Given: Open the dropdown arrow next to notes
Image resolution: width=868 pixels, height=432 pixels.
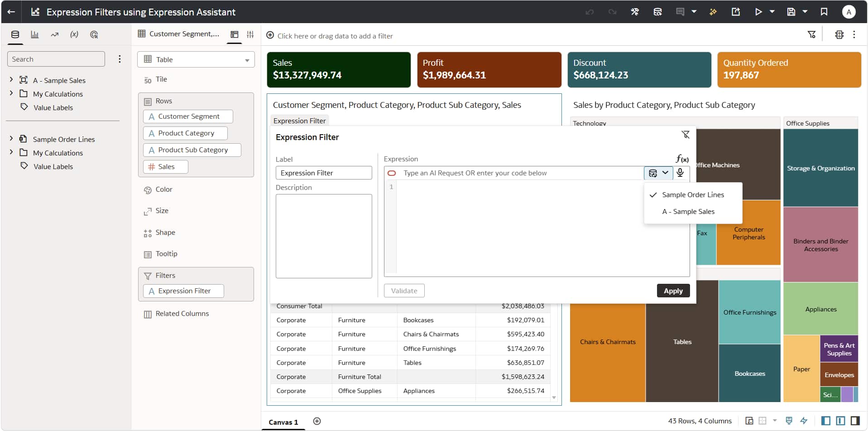Looking at the screenshot, I should 694,12.
